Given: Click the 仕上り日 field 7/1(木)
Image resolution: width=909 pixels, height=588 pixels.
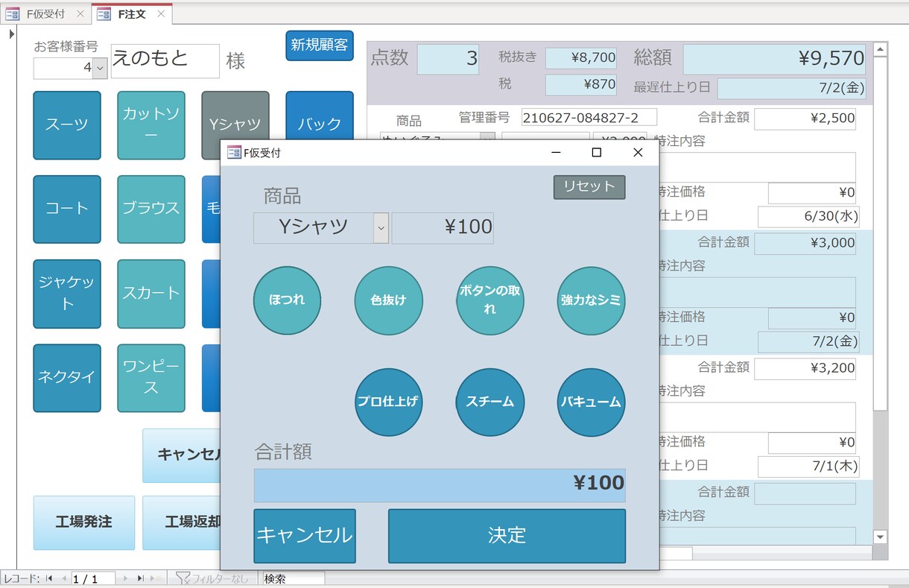Looking at the screenshot, I should (808, 467).
